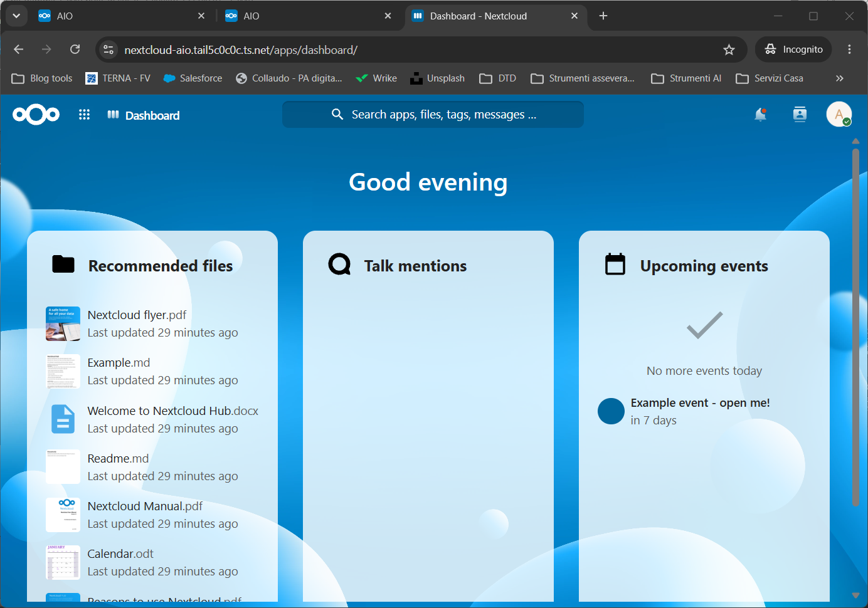This screenshot has height=608, width=868.
Task: Open the Strumenti assevera... bookmark folder
Action: coord(583,78)
